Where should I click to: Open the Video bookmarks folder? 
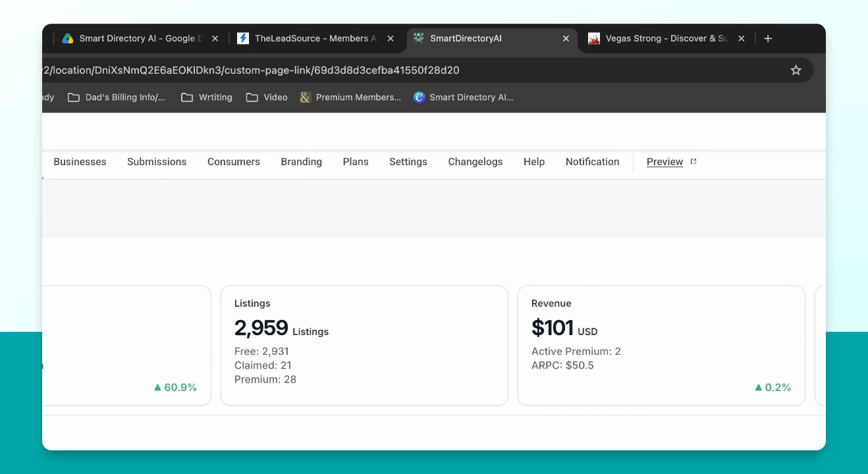coord(267,97)
